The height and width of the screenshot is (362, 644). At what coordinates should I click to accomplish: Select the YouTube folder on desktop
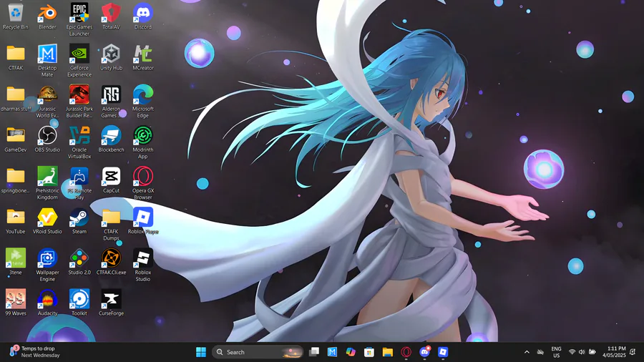point(16,222)
